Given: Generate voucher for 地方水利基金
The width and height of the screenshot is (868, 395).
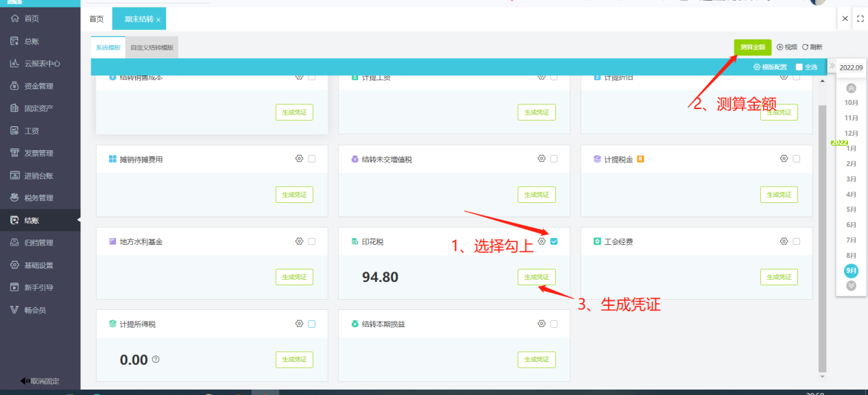Looking at the screenshot, I should pos(295,277).
